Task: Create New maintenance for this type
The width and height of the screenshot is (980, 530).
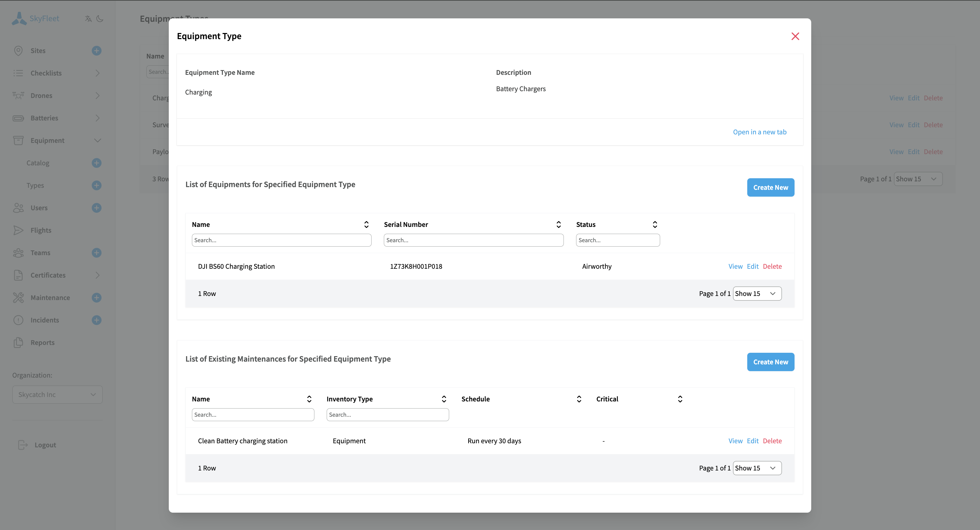Action: pos(771,362)
